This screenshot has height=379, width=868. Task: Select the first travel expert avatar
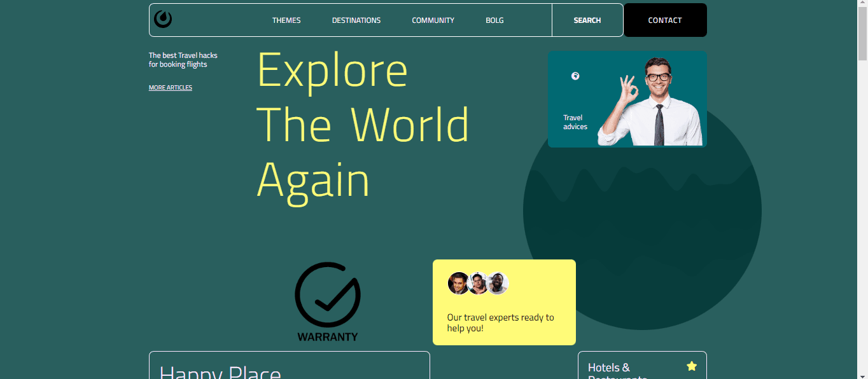coord(458,283)
